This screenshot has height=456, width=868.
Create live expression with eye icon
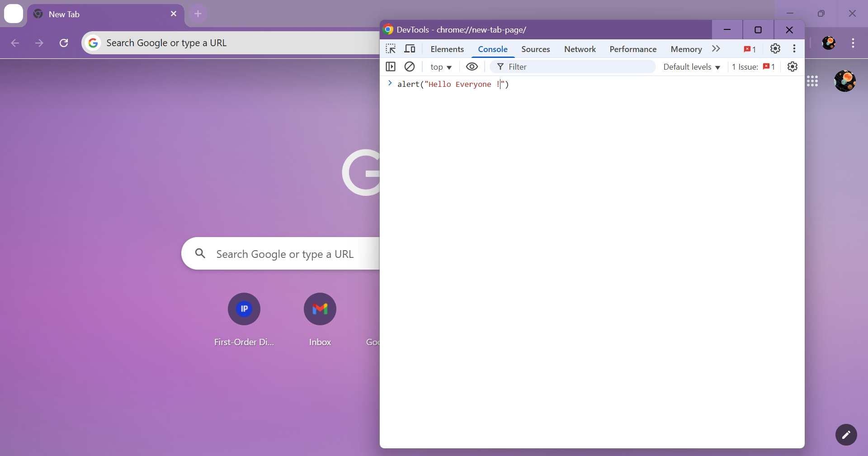[472, 66]
